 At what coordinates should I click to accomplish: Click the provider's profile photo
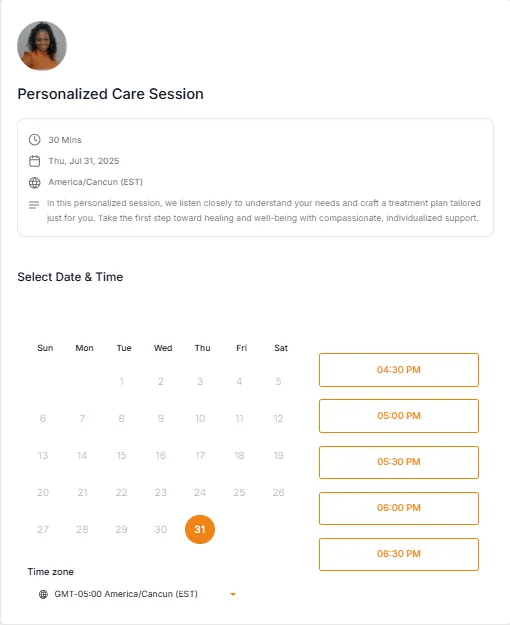click(x=42, y=46)
